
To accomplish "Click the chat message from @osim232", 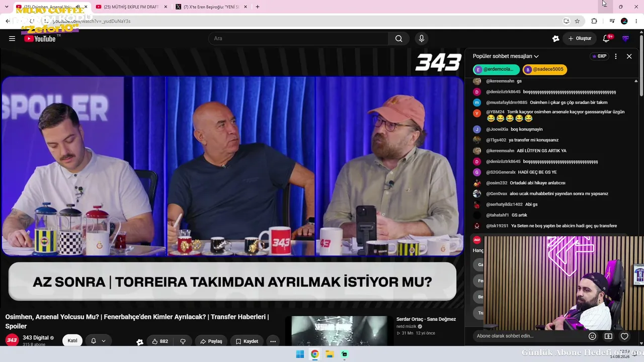I will pos(519,183).
